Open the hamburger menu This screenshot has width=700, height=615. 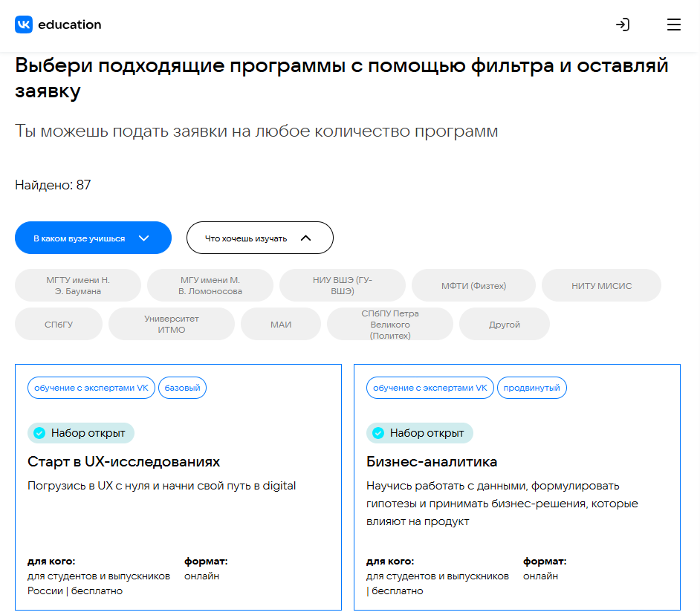[674, 25]
